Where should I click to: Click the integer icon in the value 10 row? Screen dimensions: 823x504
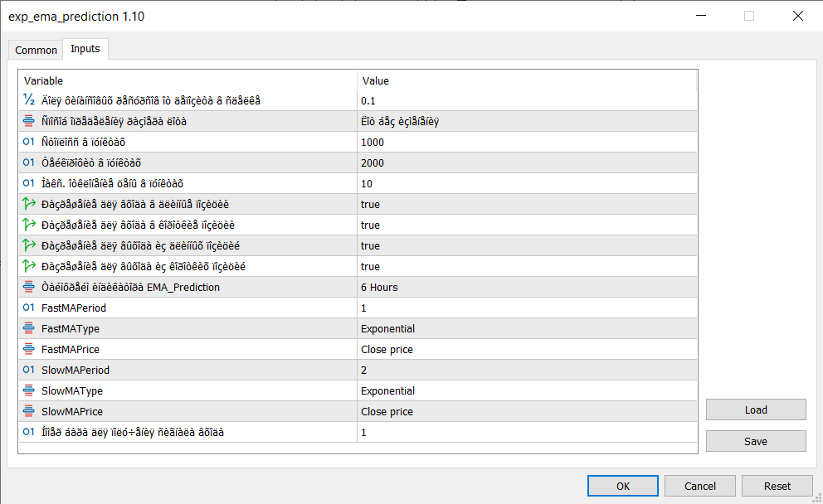coord(29,183)
